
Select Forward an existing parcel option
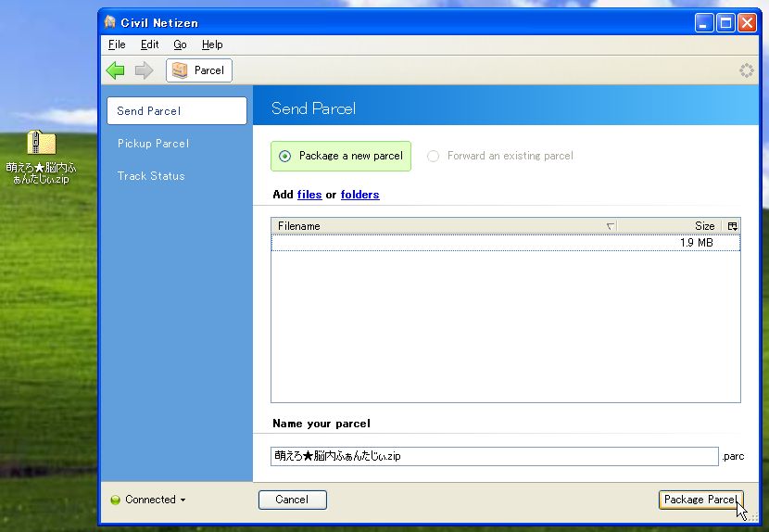point(500,156)
